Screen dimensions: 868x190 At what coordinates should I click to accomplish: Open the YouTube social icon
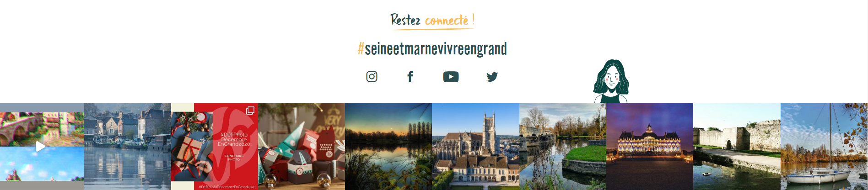(451, 77)
